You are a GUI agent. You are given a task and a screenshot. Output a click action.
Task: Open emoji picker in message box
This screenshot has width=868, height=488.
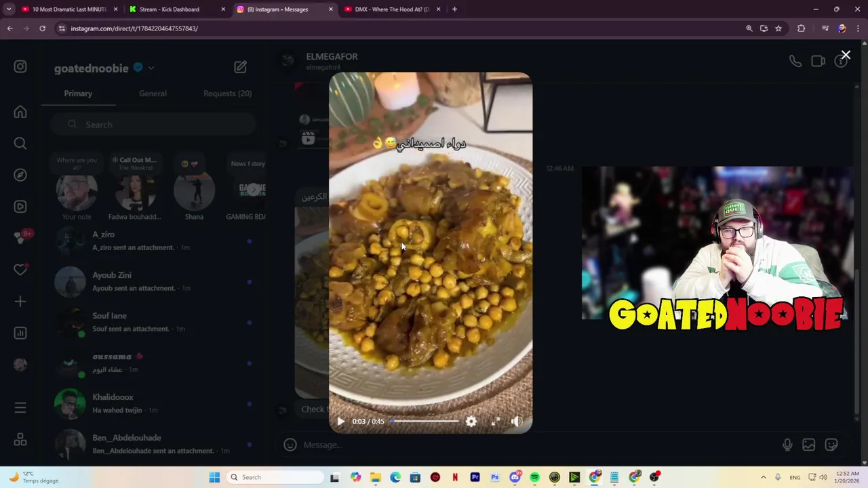(290, 445)
